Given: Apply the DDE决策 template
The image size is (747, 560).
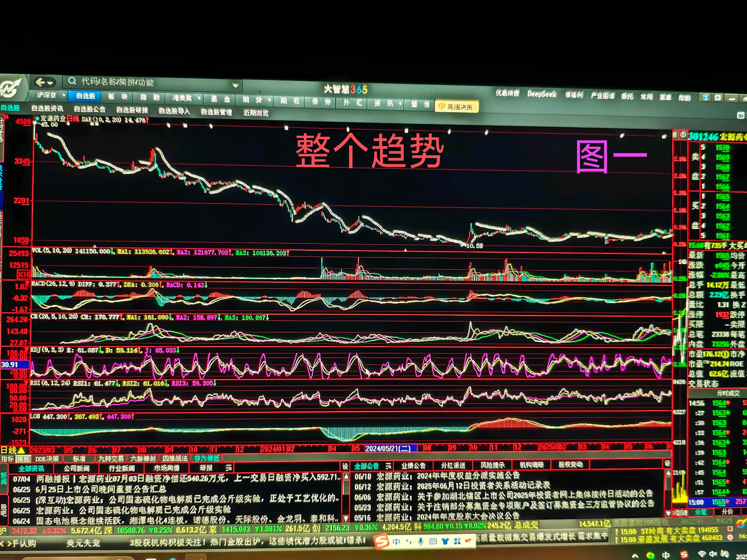Looking at the screenshot, I should coord(47,459).
